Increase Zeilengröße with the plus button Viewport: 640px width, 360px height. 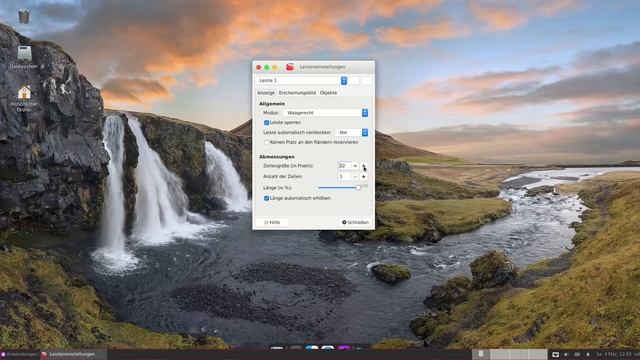[364, 166]
